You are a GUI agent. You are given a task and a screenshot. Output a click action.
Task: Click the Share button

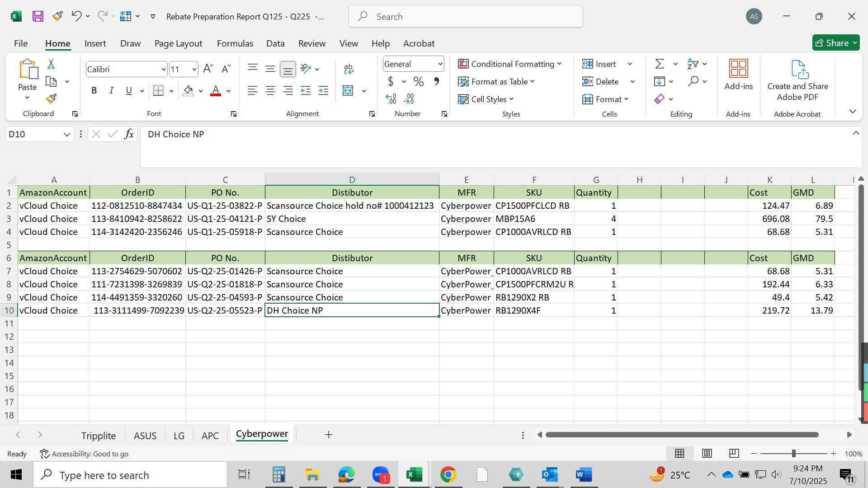pos(836,43)
